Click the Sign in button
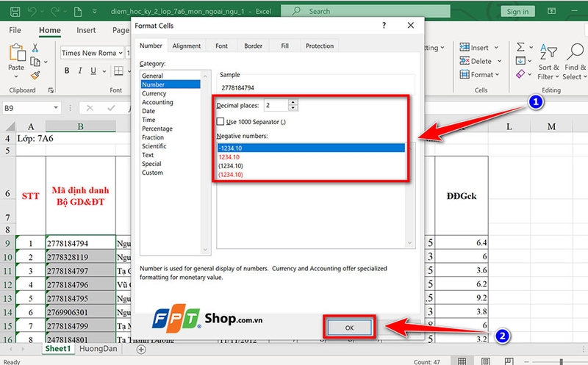 point(517,12)
